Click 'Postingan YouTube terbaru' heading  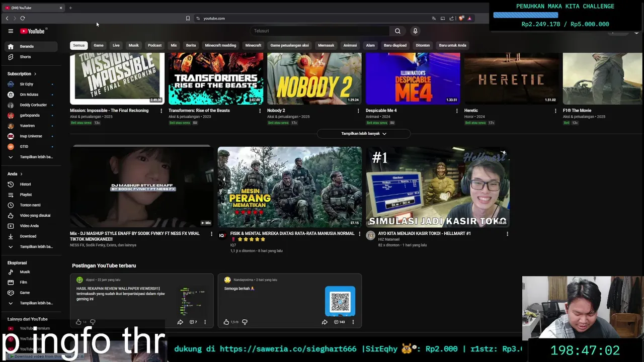pyautogui.click(x=104, y=265)
